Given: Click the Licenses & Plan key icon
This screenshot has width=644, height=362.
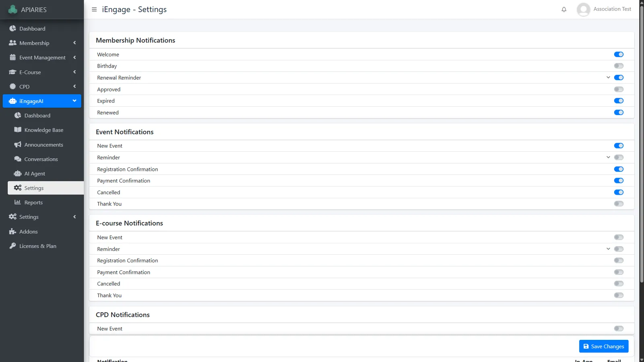Looking at the screenshot, I should (x=13, y=246).
